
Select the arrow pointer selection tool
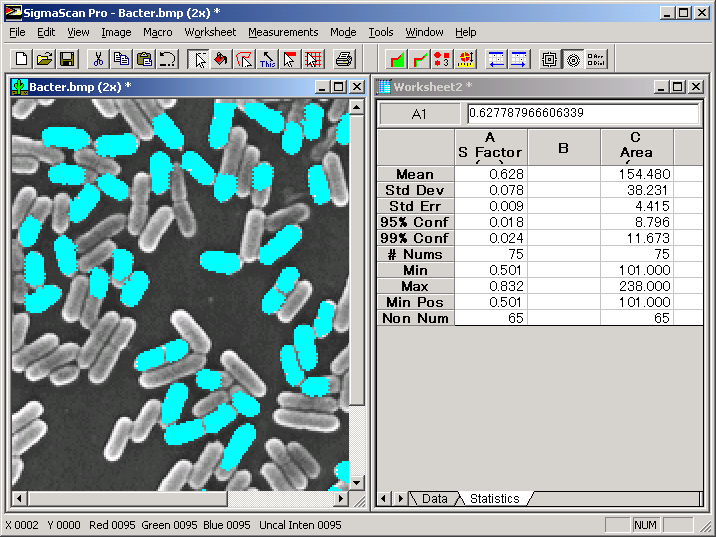click(x=199, y=59)
